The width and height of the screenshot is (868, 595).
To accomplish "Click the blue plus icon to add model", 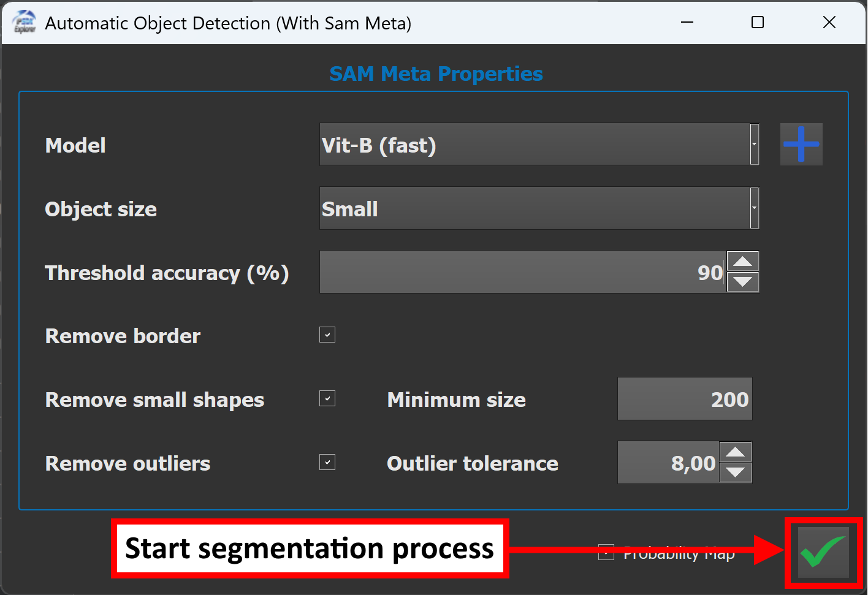I will (801, 144).
